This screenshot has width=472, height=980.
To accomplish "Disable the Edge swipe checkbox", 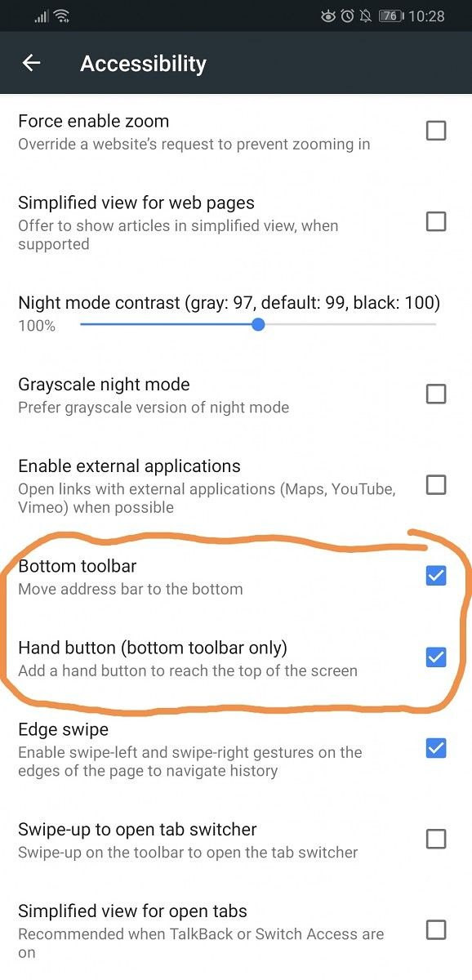I will pos(436,748).
